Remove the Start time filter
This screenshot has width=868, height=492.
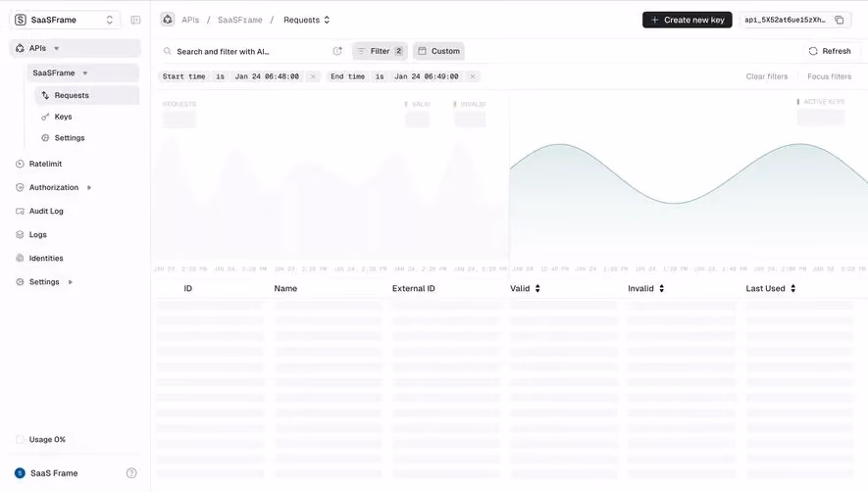tap(313, 76)
